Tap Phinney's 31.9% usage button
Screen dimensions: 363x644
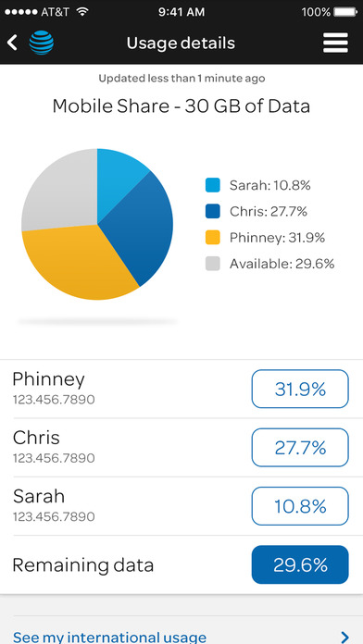pos(300,389)
